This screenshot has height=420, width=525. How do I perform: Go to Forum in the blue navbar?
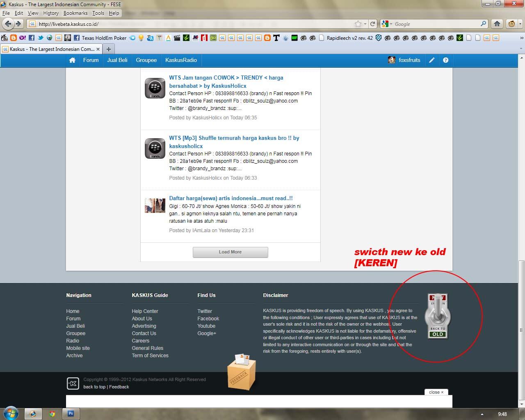tap(91, 60)
